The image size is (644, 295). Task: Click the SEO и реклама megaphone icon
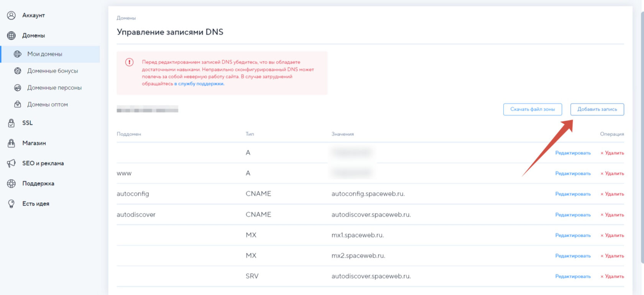click(11, 164)
